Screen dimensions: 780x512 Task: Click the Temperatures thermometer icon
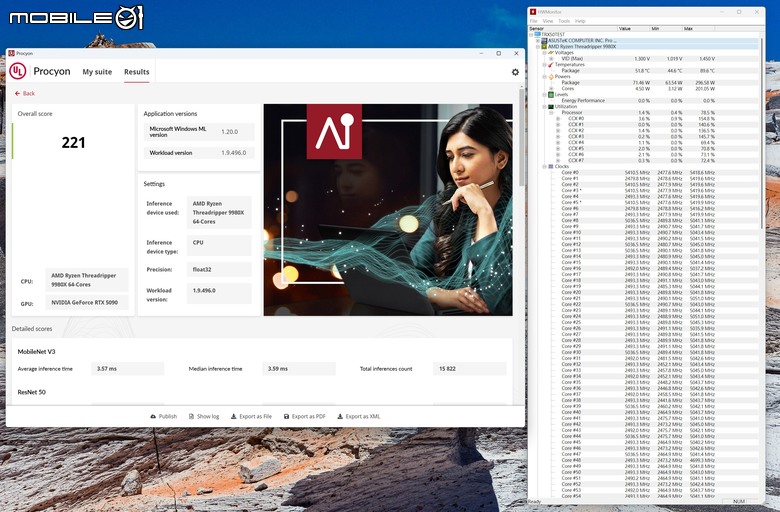pyautogui.click(x=551, y=65)
